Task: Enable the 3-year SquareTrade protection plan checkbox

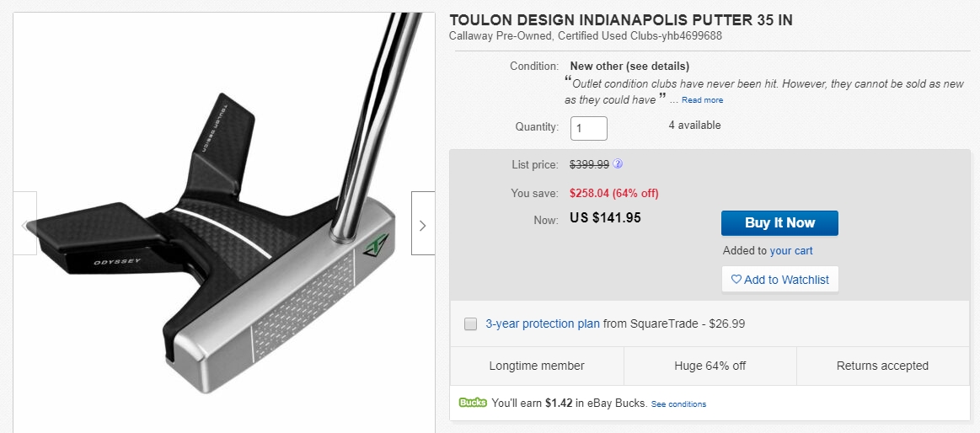Action: (x=471, y=323)
